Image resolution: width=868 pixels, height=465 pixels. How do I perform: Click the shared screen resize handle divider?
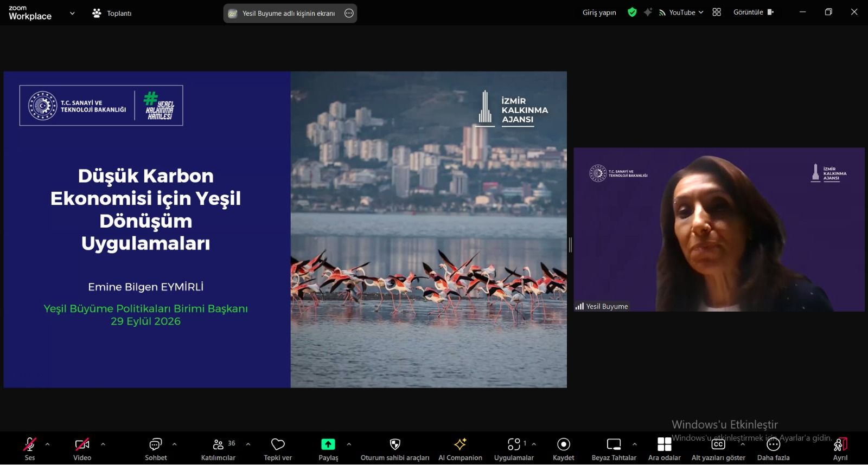570,245
